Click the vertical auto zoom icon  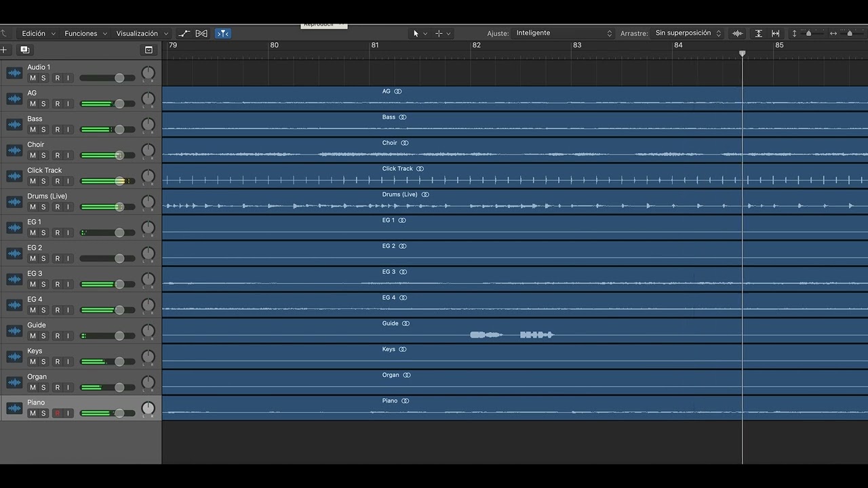pyautogui.click(x=758, y=33)
